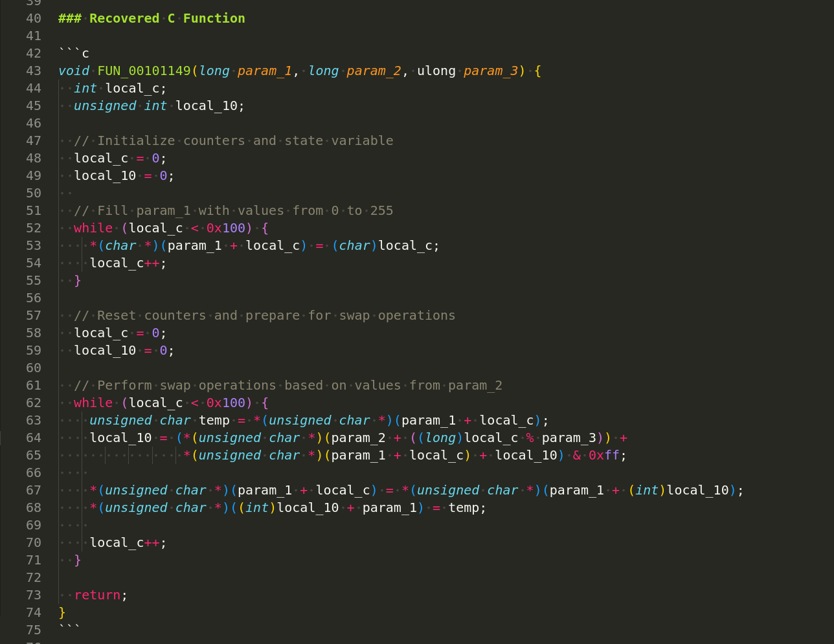This screenshot has height=644, width=834.
Task: Click the "return" keyword
Action: coord(97,595)
